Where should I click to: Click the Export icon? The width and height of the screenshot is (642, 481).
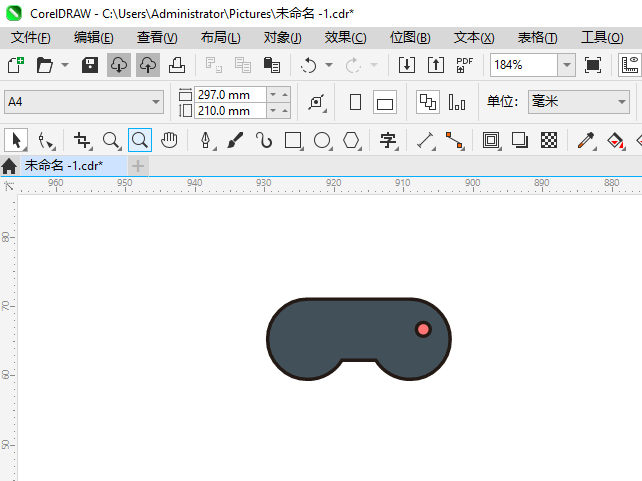[436, 65]
